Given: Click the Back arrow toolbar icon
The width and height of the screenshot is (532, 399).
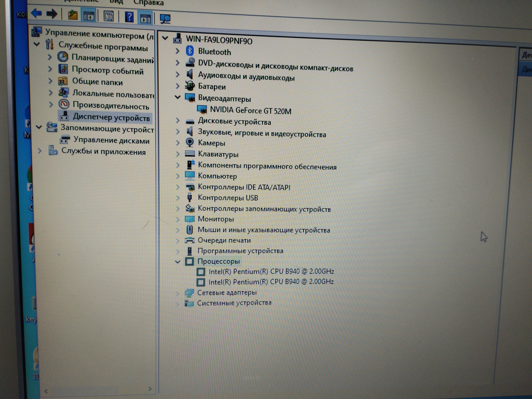Looking at the screenshot, I should 36,13.
